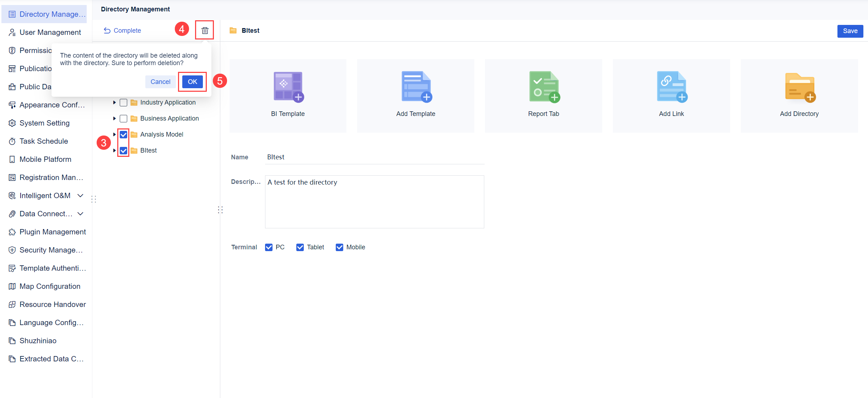868x398 pixels.
Task: Click the OK button in the deletion dialog
Action: tap(192, 81)
